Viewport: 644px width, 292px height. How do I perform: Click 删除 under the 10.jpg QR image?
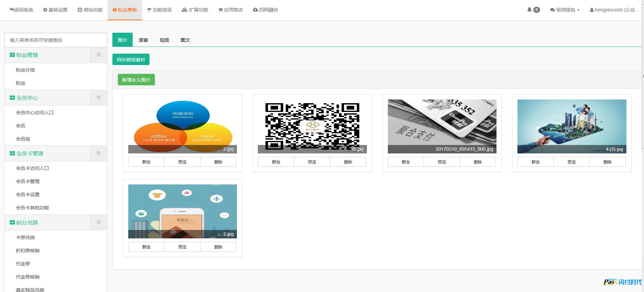tap(348, 162)
